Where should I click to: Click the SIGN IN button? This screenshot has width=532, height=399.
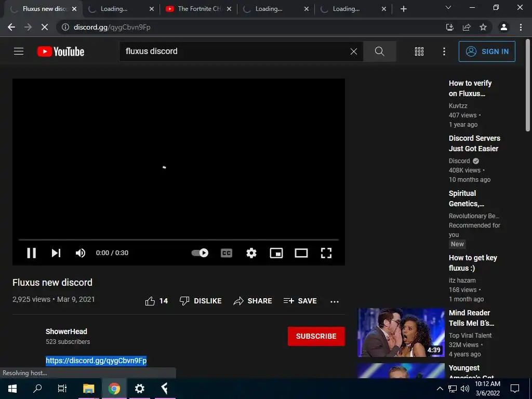487,51
